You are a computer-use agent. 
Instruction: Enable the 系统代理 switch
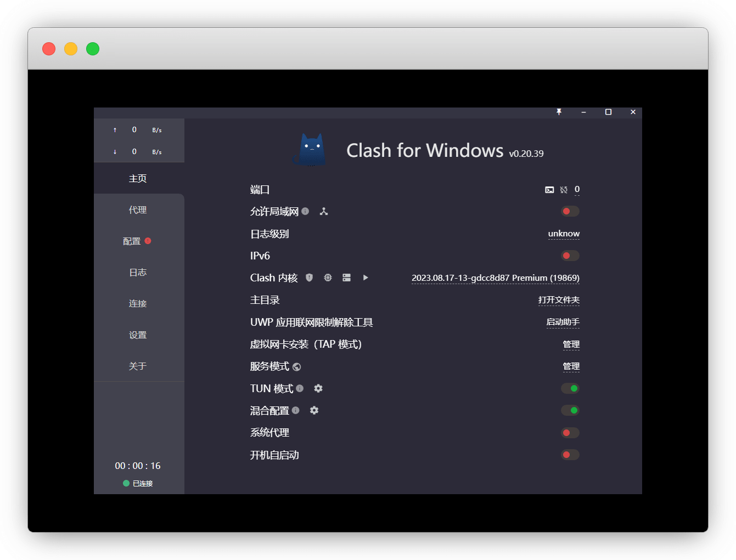570,433
